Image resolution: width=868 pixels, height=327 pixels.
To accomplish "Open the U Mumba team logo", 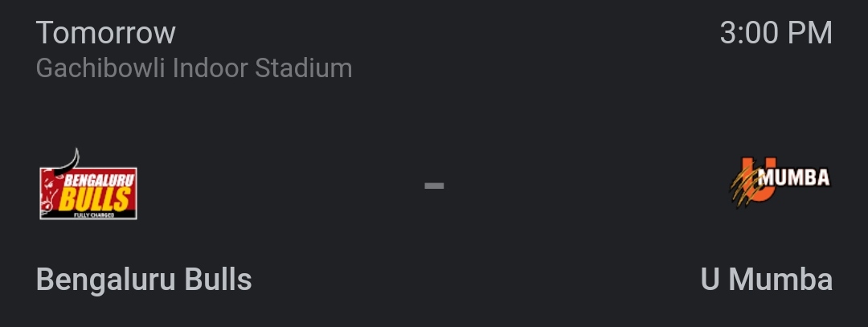I will tap(780, 181).
